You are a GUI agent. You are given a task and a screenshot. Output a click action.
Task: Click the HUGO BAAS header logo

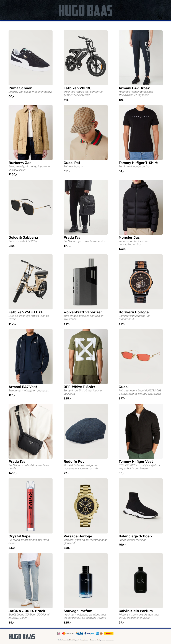pyautogui.click(x=85, y=11)
